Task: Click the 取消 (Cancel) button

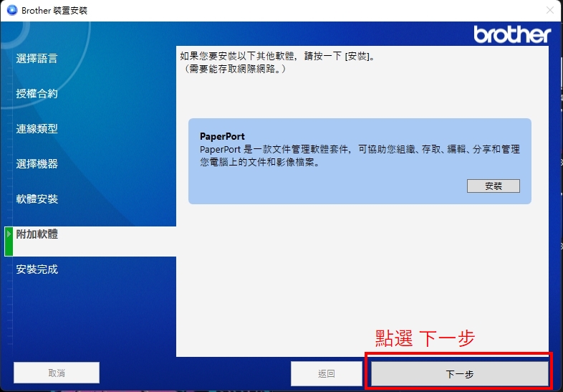Action: coord(57,373)
